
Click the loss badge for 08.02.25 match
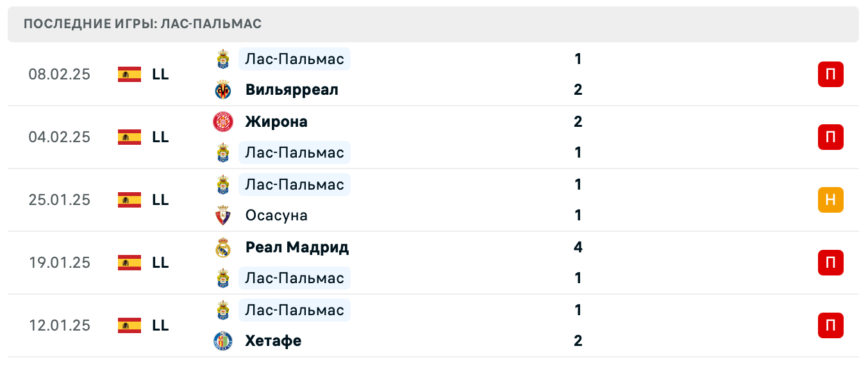click(830, 74)
